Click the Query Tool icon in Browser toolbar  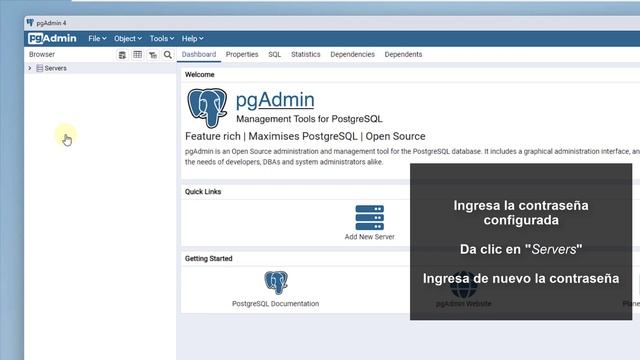coord(122,55)
